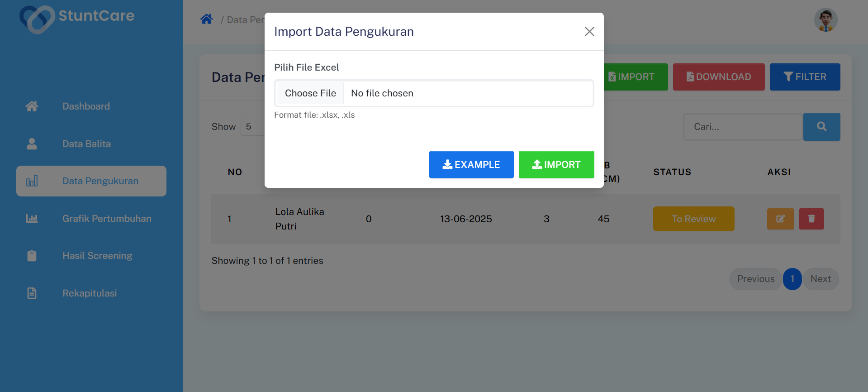Click the green IMPORT button in dialog
Viewport: 868px width, 392px height.
pyautogui.click(x=556, y=165)
